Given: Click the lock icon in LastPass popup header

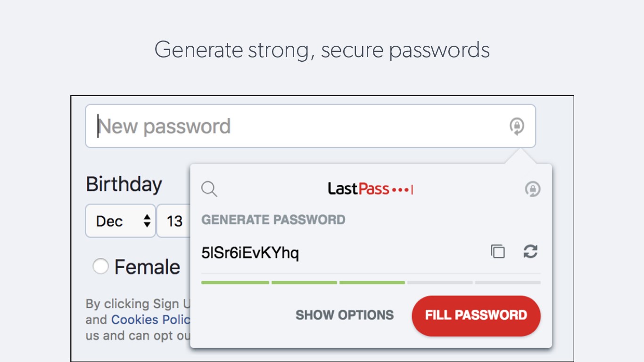Looking at the screenshot, I should pyautogui.click(x=532, y=189).
